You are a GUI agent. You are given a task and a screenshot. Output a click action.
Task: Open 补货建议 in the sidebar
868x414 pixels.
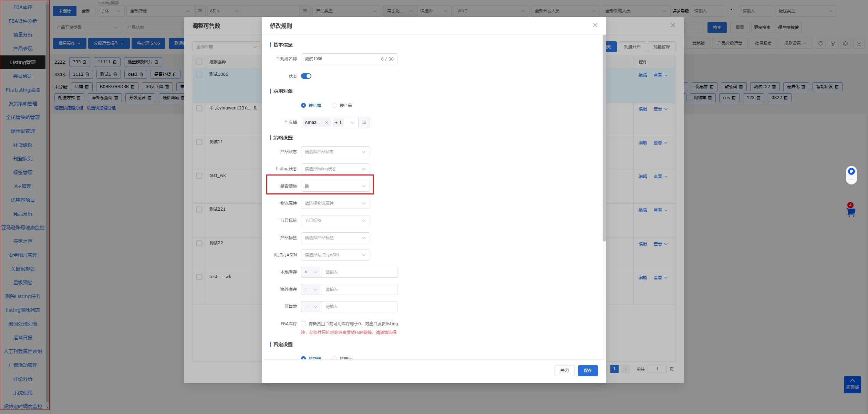coord(23,145)
